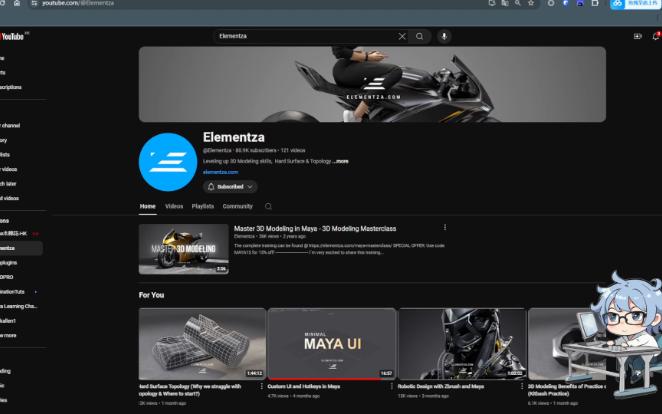Image resolution: width=662 pixels, height=414 pixels.
Task: Open Custom UI and Hotkeys in Maya title
Action: pyautogui.click(x=304, y=387)
